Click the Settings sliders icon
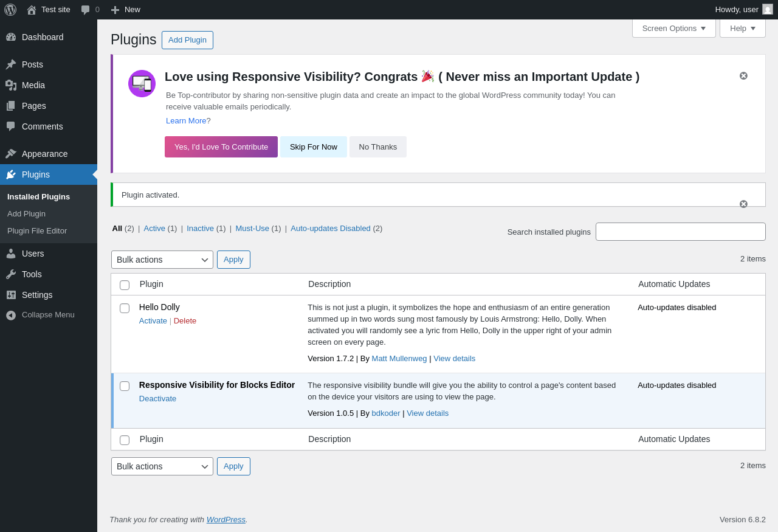 11,295
